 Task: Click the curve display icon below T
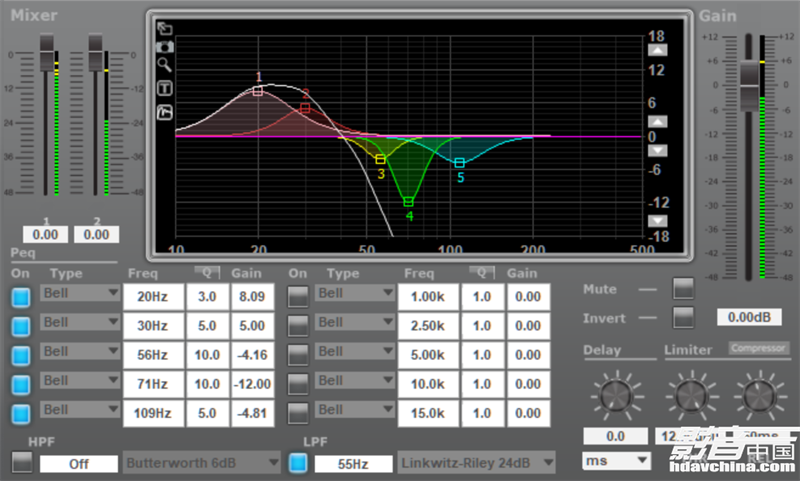pyautogui.click(x=164, y=112)
